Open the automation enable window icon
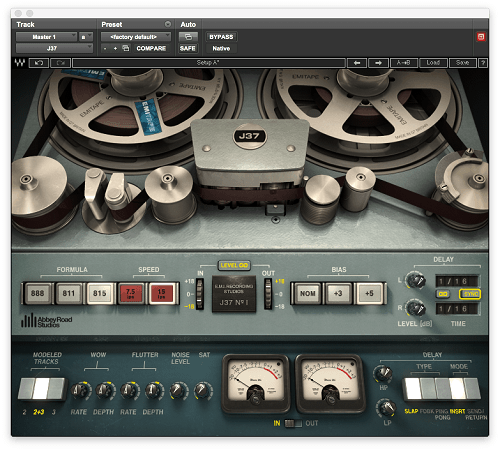The image size is (500, 450). click(188, 37)
